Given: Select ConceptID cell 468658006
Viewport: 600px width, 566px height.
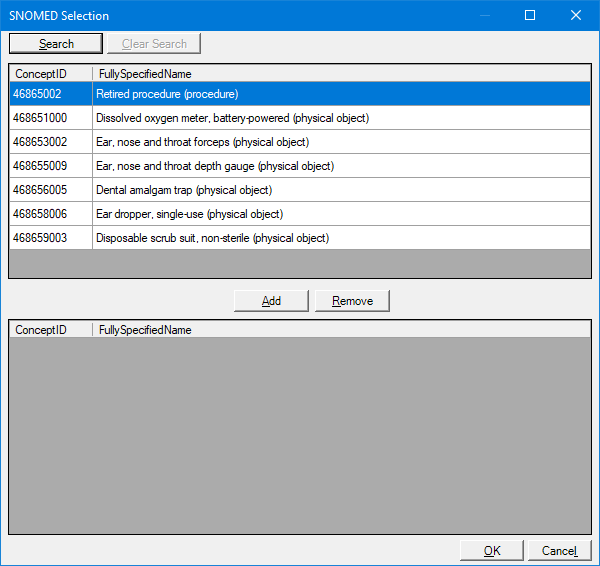Looking at the screenshot, I should point(51,214).
